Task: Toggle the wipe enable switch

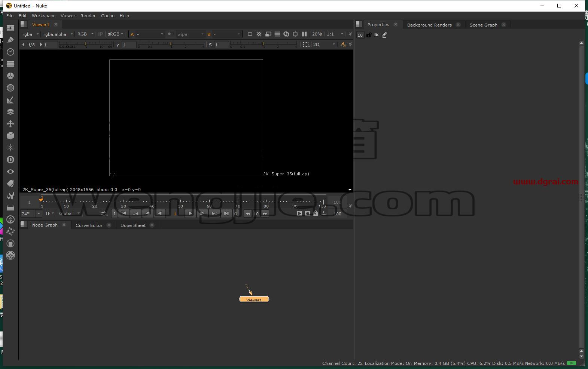Action: (x=170, y=34)
